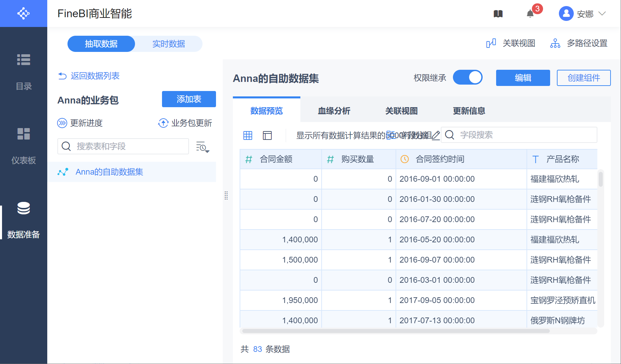The width and height of the screenshot is (621, 364).
Task: Click the 2017-09-05 00:00:00 date cell
Action: [461, 300]
